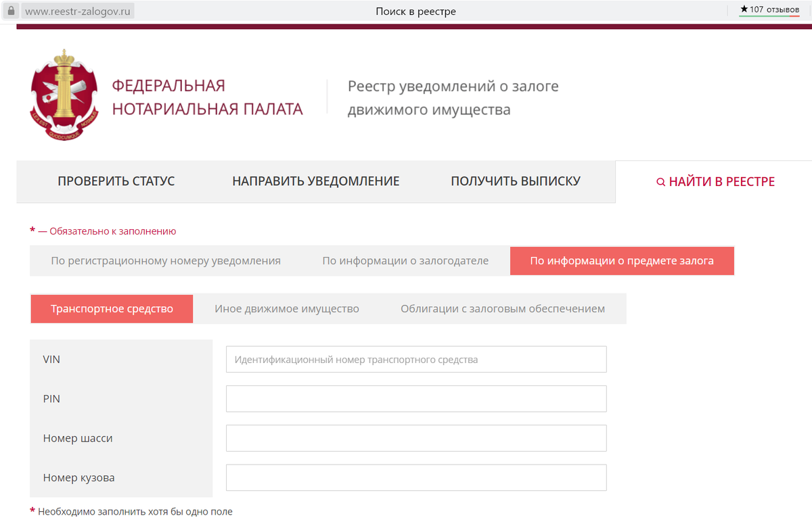Select the НАЙТИ В РЕЕСТРЕ tab
Screen dimensions: 812x524
[x=721, y=181]
